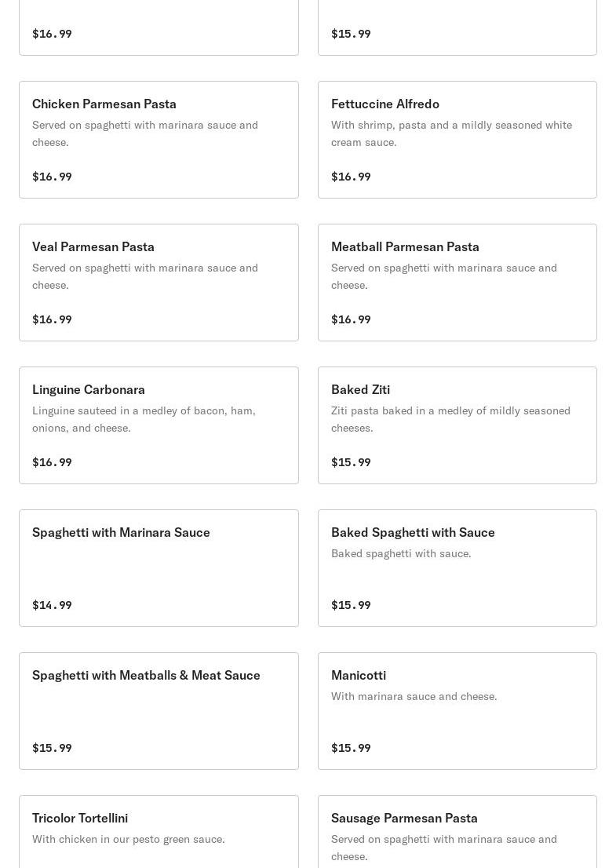The width and height of the screenshot is (616, 868).
Task: Click the $14.99 price for Spaghetti Marinara
Action: click(52, 605)
